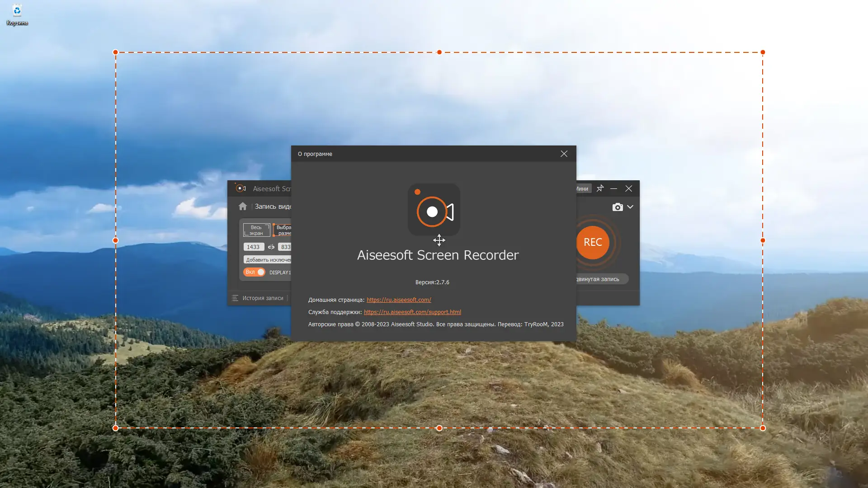Click the width input field showing 1433
Viewport: 868px width, 488px height.
click(x=253, y=247)
